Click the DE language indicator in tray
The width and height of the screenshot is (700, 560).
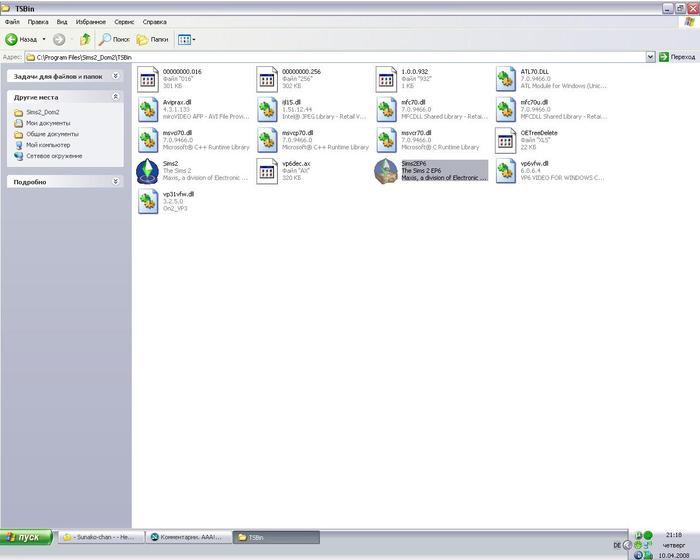(x=617, y=545)
